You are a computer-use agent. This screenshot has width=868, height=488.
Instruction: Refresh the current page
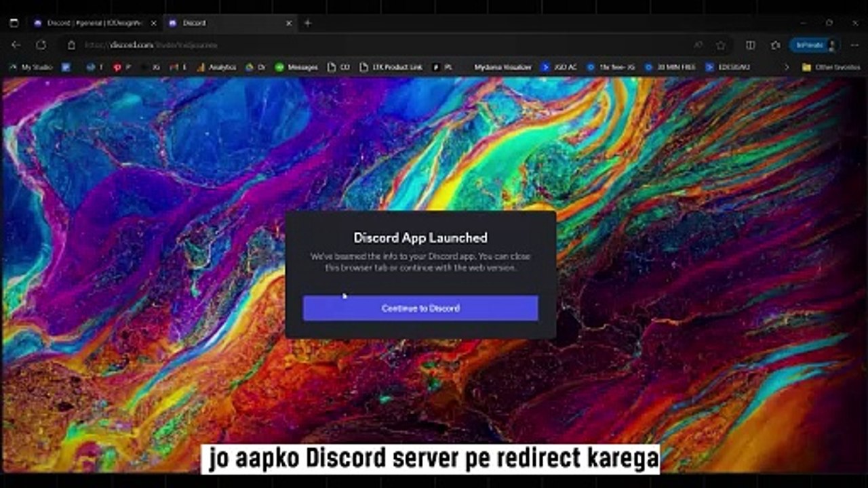coord(41,45)
